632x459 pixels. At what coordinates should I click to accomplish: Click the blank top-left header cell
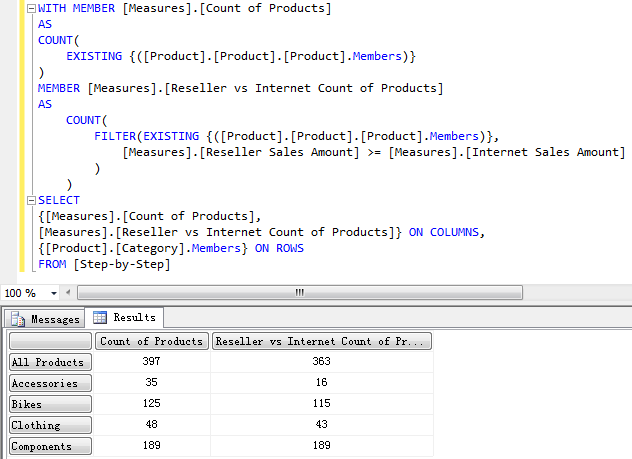(x=50, y=341)
